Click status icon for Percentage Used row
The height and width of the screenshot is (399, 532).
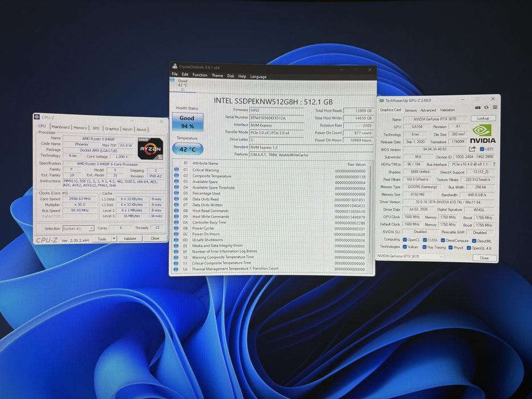[x=176, y=193]
